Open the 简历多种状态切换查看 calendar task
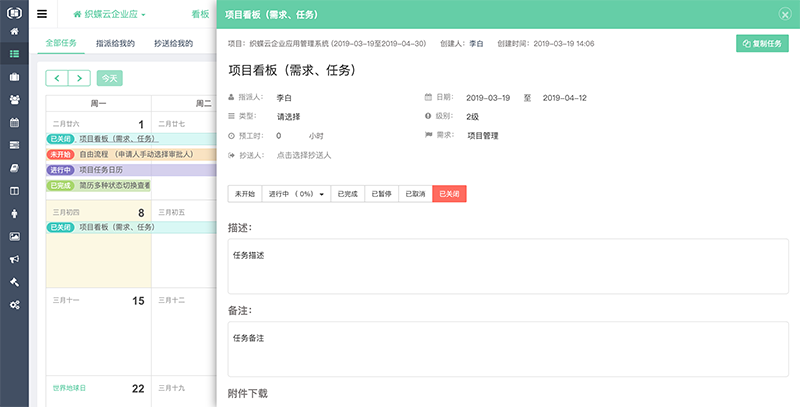 98,186
